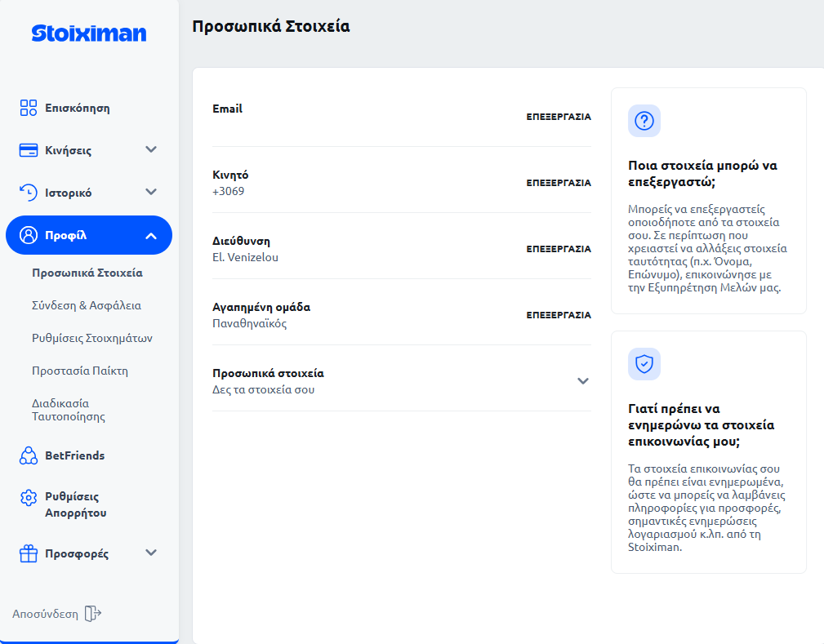The image size is (824, 644).
Task: Click the shield checkmark icon
Action: pyautogui.click(x=644, y=364)
